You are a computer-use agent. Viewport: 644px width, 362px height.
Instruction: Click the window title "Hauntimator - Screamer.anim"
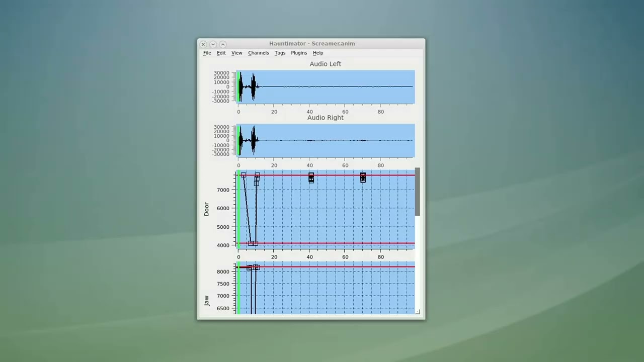pyautogui.click(x=312, y=44)
